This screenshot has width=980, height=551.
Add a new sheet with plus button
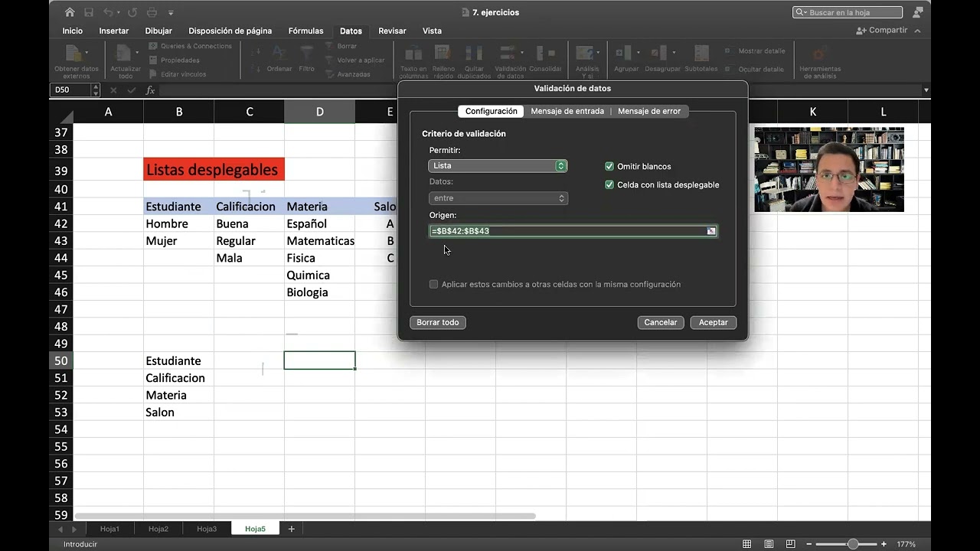(x=291, y=529)
